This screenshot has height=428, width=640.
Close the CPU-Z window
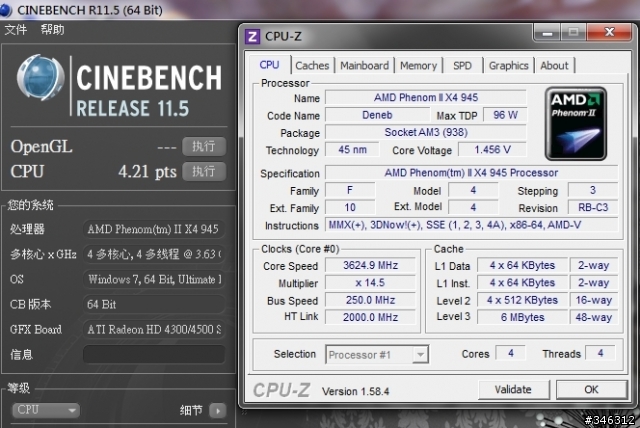pos(609,32)
